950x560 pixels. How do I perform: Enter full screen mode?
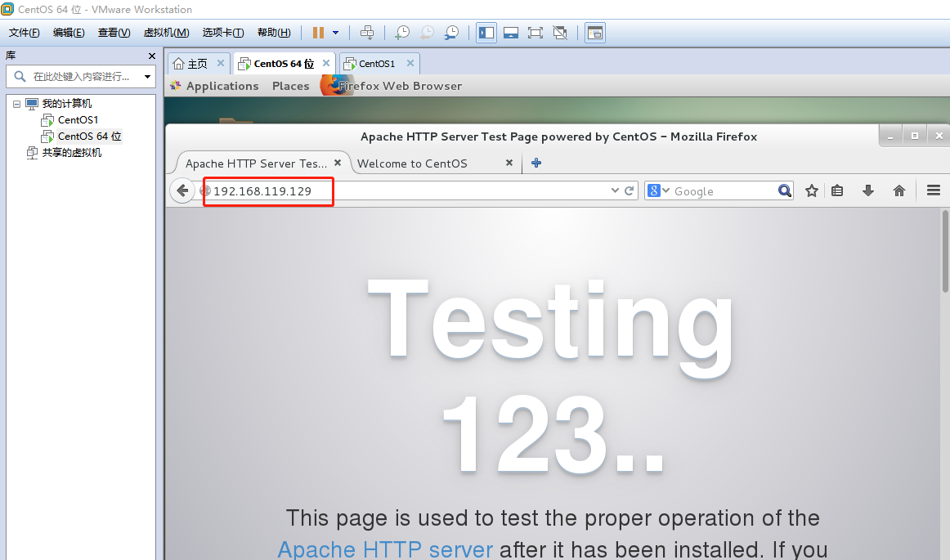[x=535, y=33]
